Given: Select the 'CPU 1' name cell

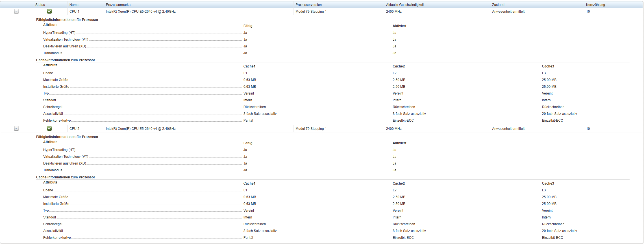Looking at the screenshot, I should (x=74, y=12).
